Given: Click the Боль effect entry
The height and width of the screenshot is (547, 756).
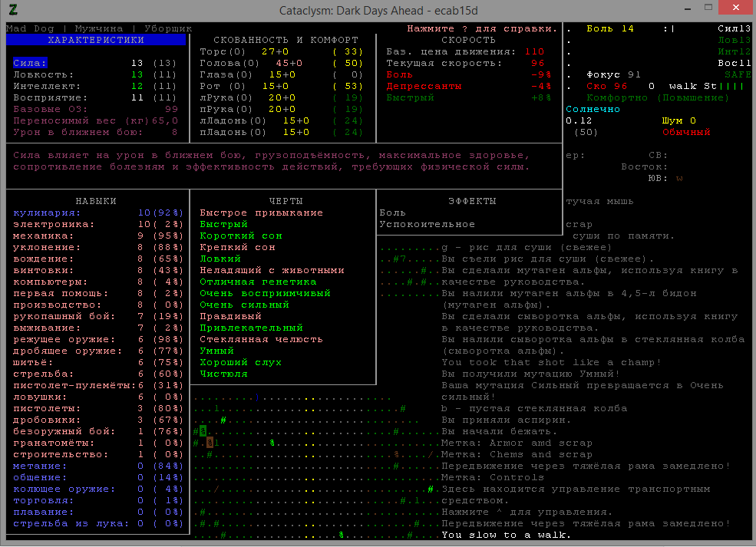Looking at the screenshot, I should coord(392,213).
